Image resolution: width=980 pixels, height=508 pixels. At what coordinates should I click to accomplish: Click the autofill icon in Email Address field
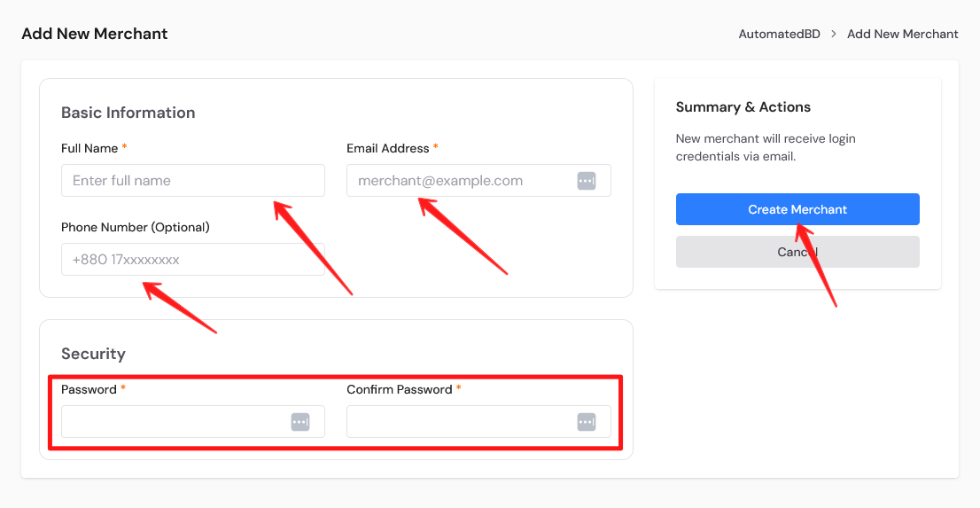coord(587,181)
